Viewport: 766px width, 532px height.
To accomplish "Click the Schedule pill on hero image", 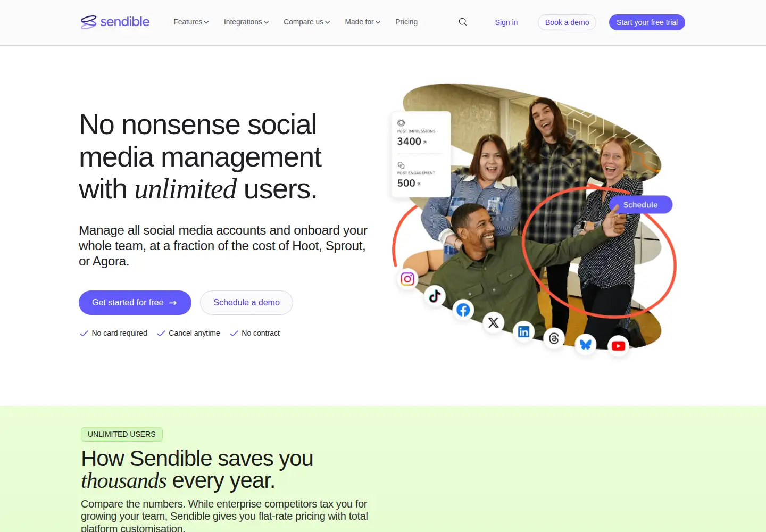I will pyautogui.click(x=640, y=205).
